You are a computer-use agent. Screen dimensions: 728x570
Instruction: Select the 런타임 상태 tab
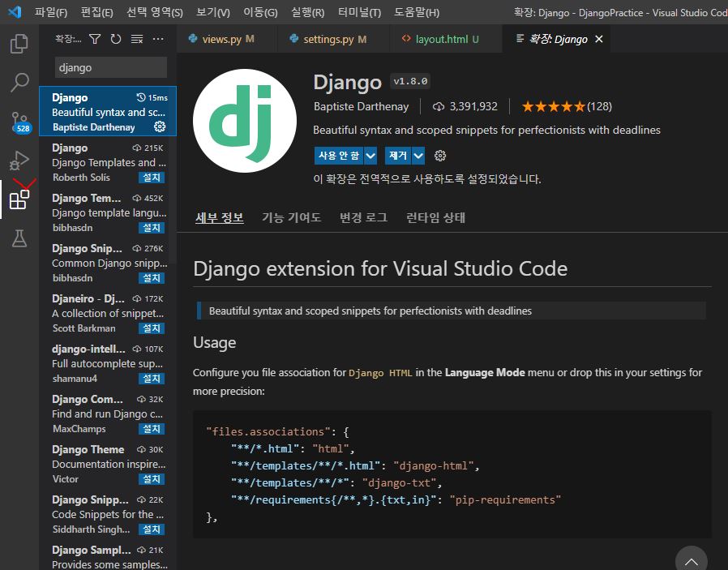(435, 217)
